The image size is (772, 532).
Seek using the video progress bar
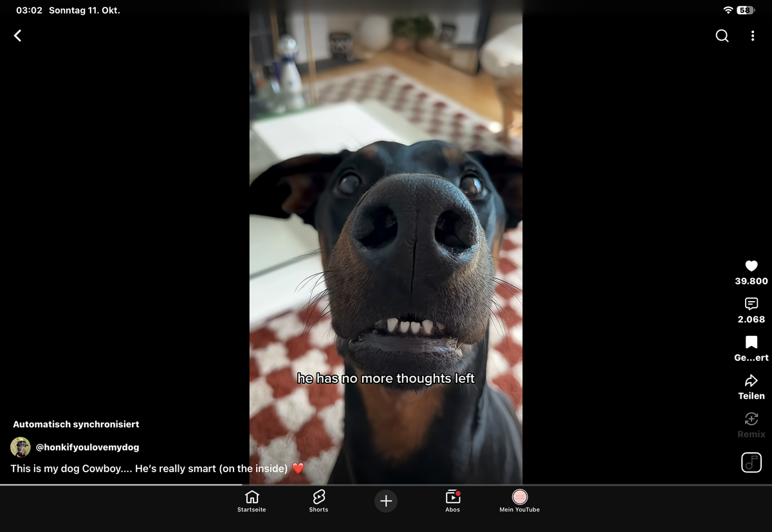pos(386,484)
